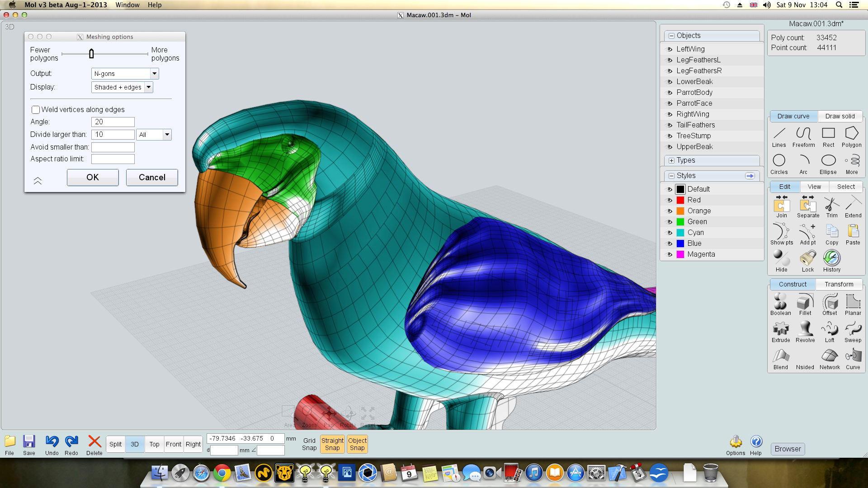The height and width of the screenshot is (488, 868).
Task: Select the Boolean construct tool
Action: click(x=781, y=305)
